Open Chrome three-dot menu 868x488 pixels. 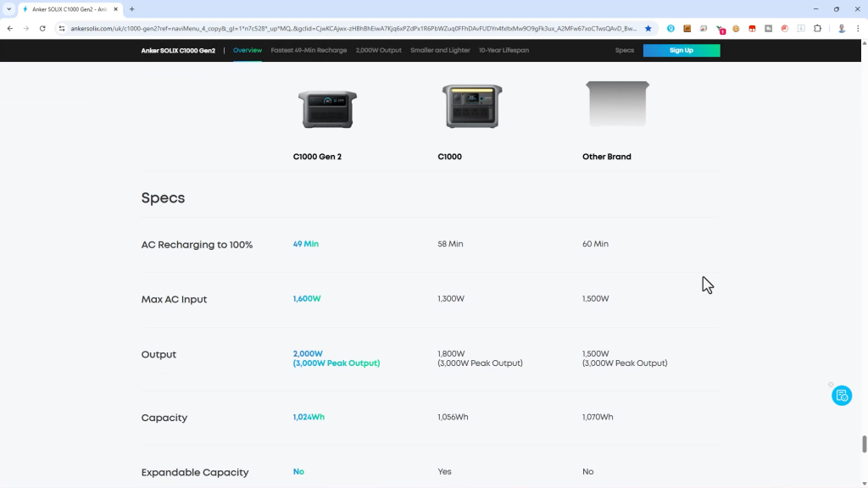pos(858,28)
